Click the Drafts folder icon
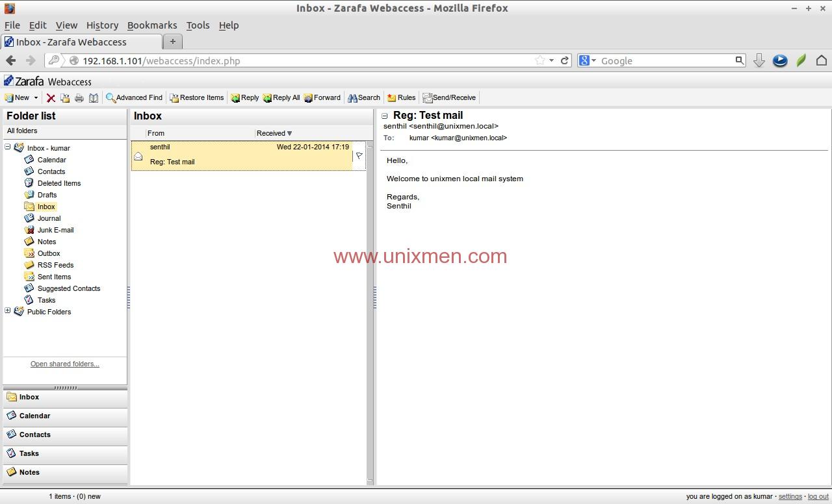Image resolution: width=832 pixels, height=504 pixels. 29,195
